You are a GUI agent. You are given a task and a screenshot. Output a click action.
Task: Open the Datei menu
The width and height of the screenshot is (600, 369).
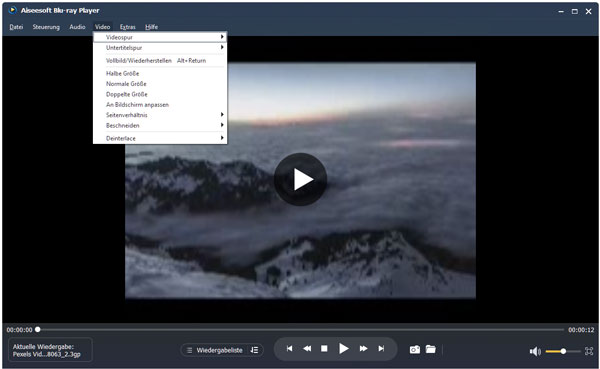16,27
